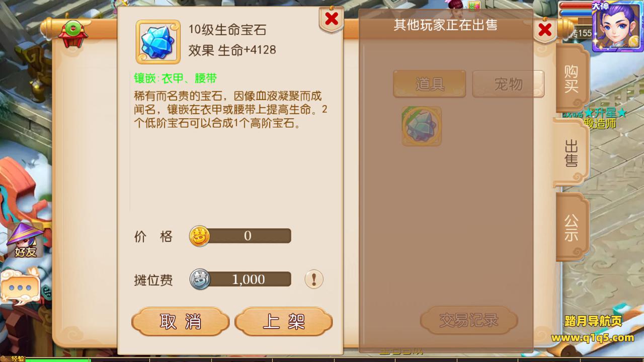Click the 10级生命宝石 blue gem icon

pos(158,42)
